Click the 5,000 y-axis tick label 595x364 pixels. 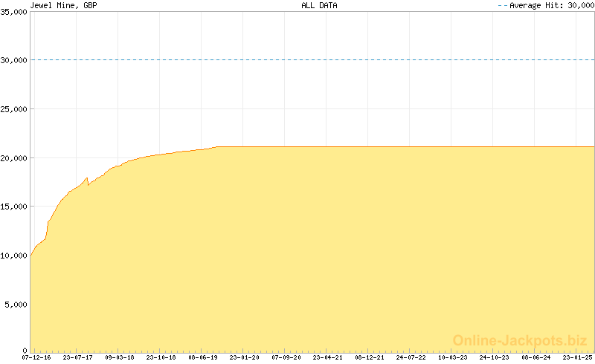pos(16,305)
